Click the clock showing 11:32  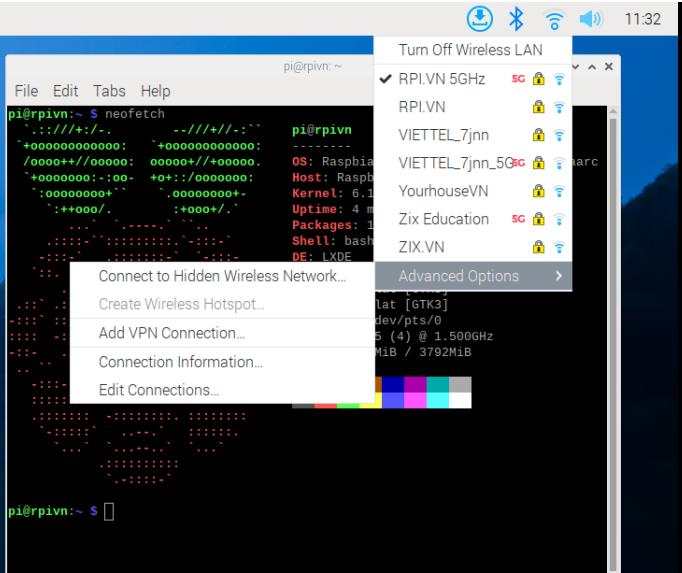tap(642, 19)
